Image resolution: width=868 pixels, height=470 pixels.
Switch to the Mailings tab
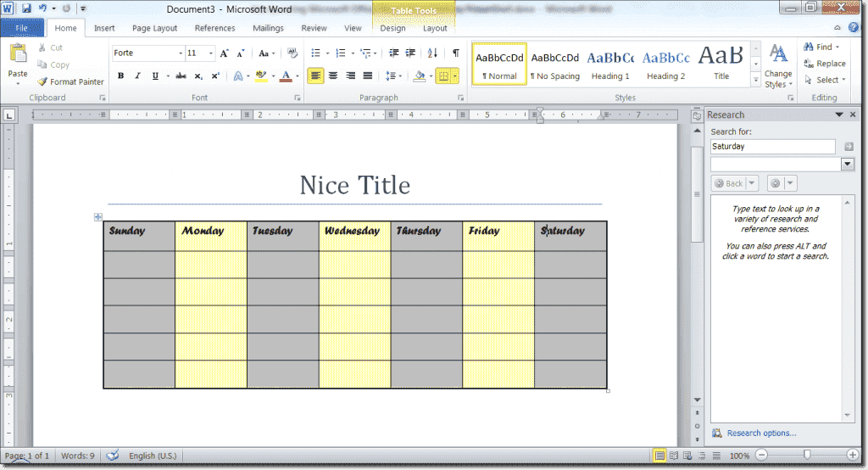[x=268, y=28]
